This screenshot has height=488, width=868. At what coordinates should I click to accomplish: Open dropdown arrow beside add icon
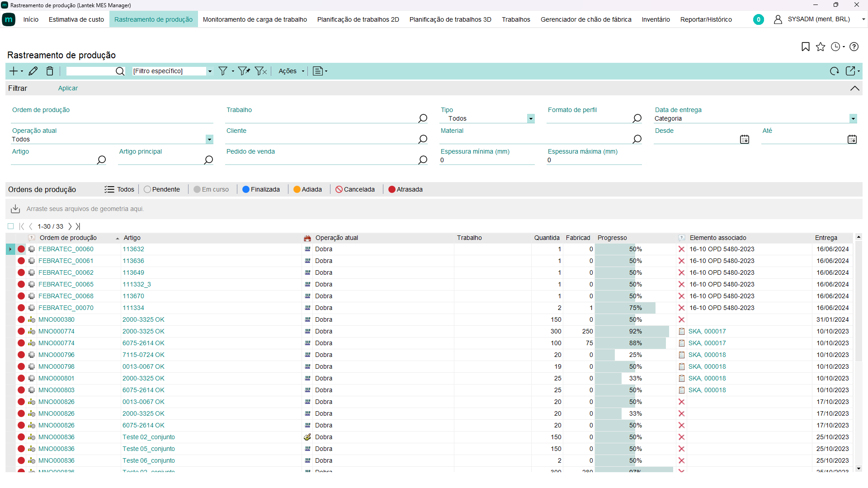[x=22, y=71]
